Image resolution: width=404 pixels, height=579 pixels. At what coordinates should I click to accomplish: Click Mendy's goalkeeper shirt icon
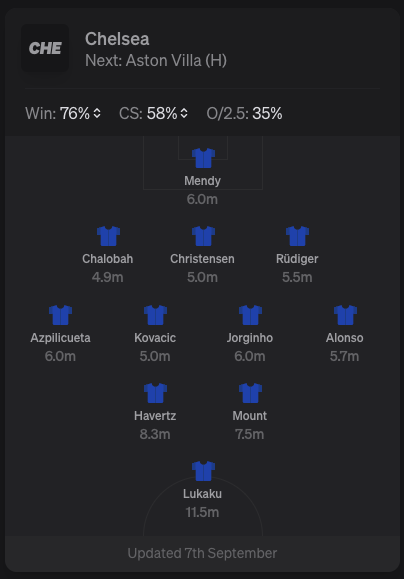pyautogui.click(x=203, y=158)
